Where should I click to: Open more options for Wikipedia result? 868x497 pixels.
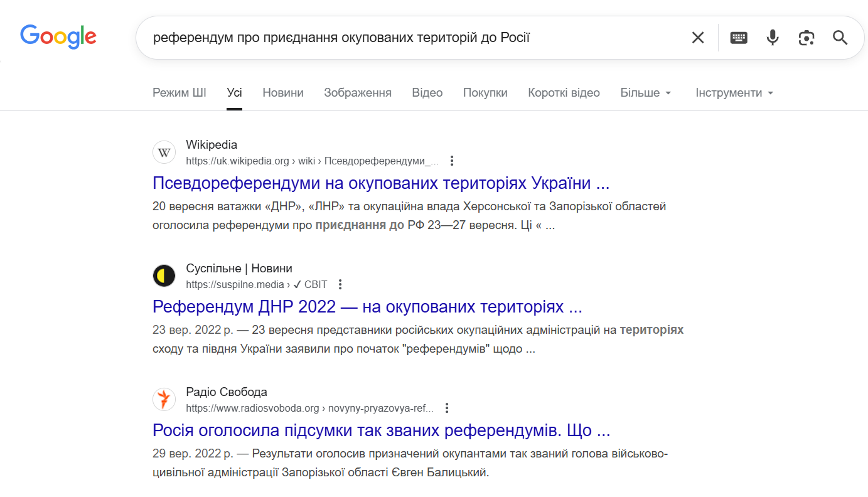click(452, 161)
